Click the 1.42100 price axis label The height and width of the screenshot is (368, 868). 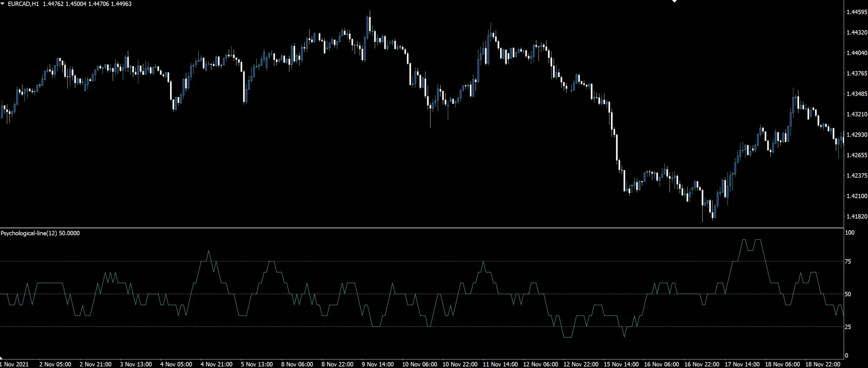coord(856,196)
